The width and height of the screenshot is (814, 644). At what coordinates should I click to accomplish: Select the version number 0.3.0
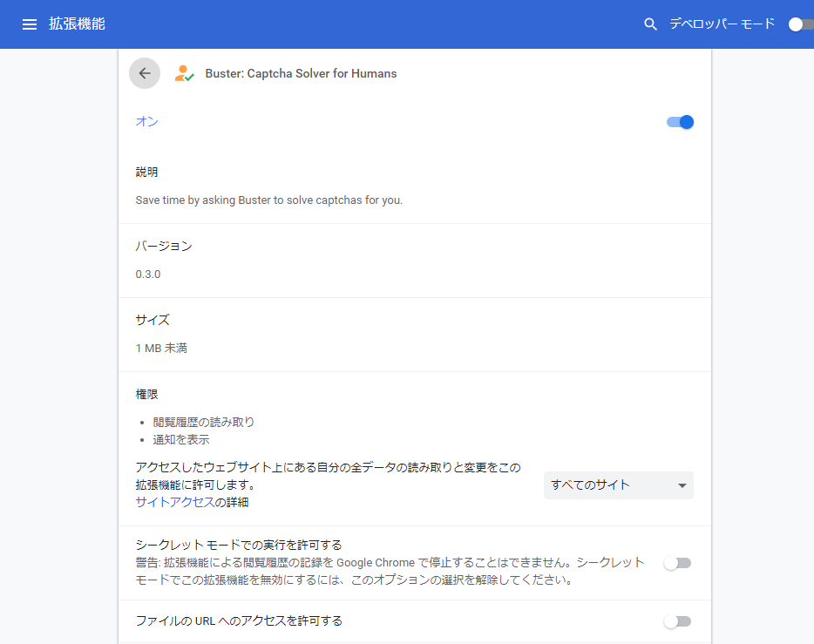[x=148, y=275]
